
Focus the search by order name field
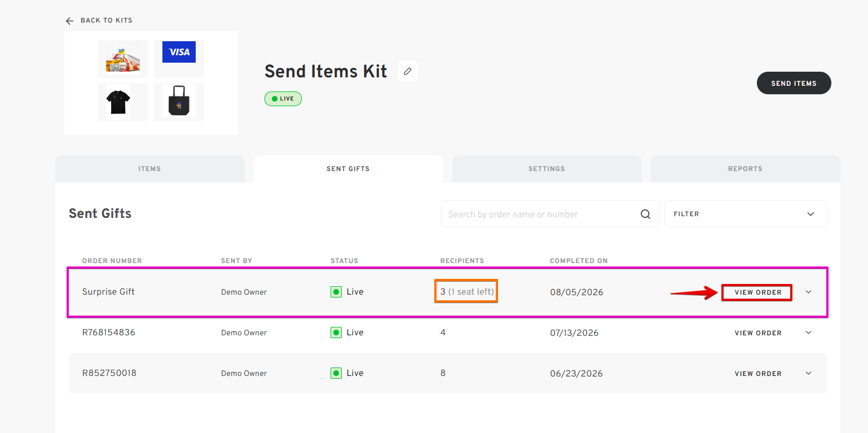(x=541, y=215)
